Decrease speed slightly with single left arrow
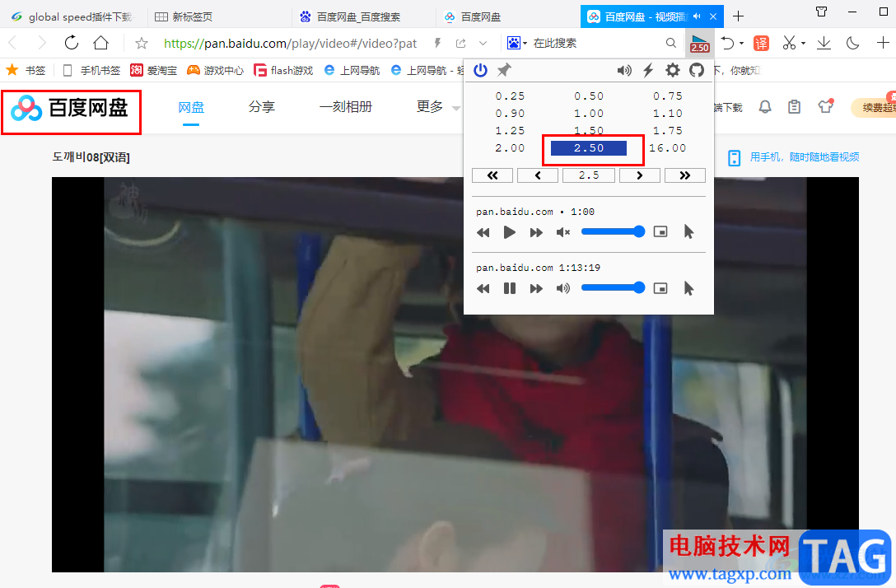The image size is (896, 588). click(x=538, y=175)
